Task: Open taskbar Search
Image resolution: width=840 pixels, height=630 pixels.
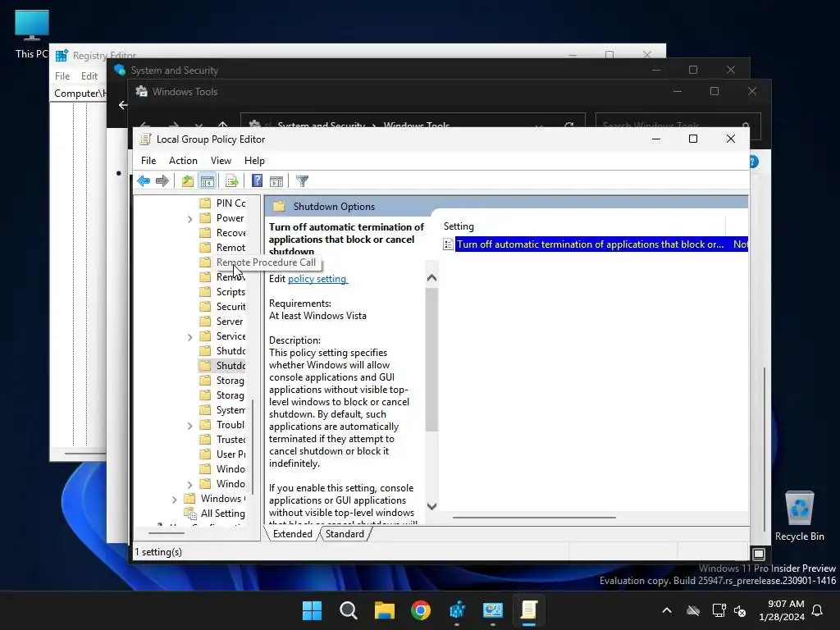Action: [348, 610]
